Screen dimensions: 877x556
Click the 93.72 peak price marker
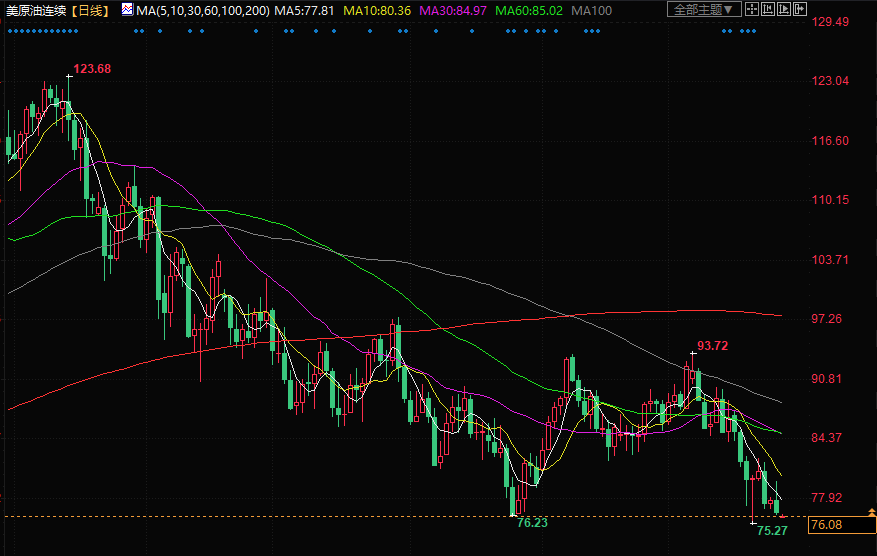[x=712, y=346]
